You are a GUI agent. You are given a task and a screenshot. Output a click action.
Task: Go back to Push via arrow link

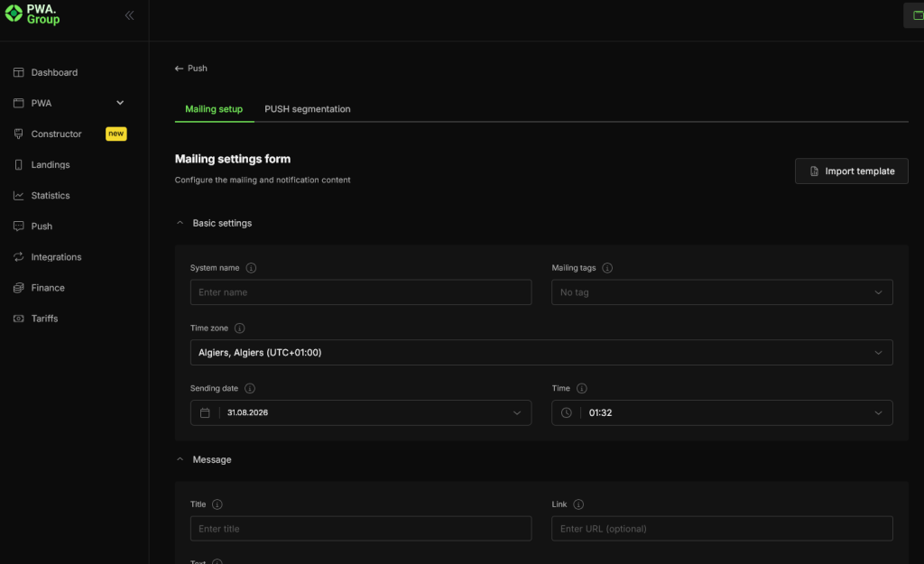(191, 69)
